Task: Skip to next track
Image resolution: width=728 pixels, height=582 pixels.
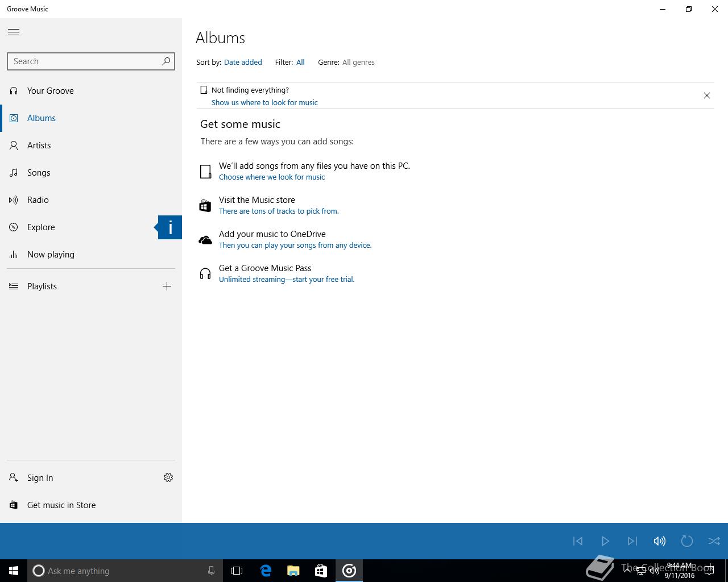Action: pyautogui.click(x=632, y=541)
